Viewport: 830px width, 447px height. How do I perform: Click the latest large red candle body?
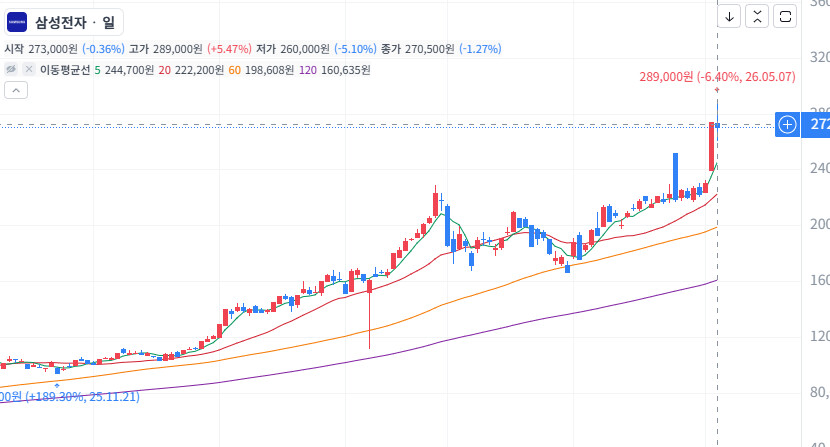click(712, 147)
